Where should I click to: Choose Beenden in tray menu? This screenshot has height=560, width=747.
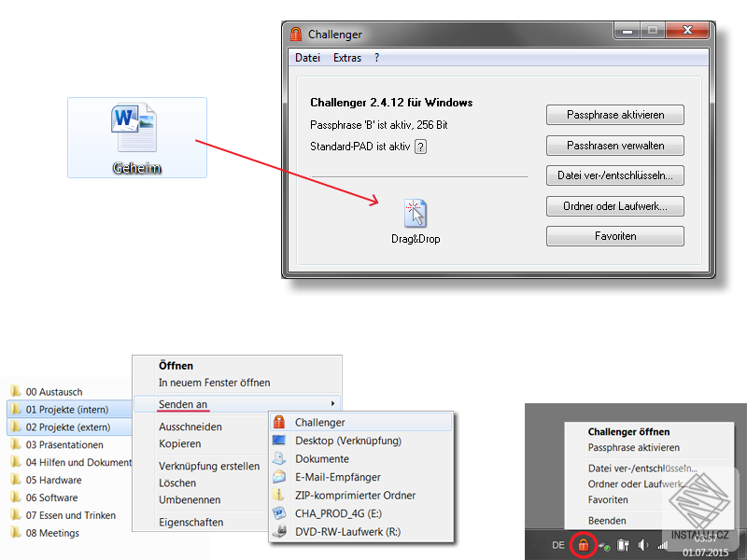pyautogui.click(x=607, y=521)
